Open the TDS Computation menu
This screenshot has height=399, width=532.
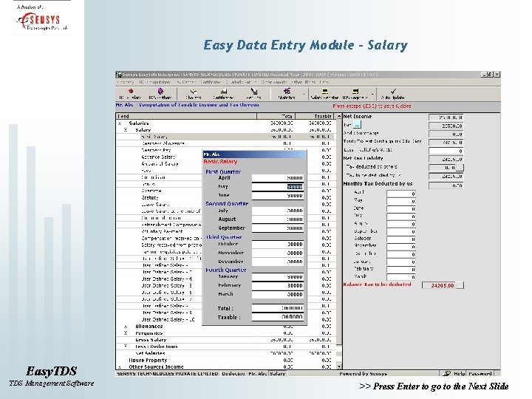pyautogui.click(x=154, y=82)
